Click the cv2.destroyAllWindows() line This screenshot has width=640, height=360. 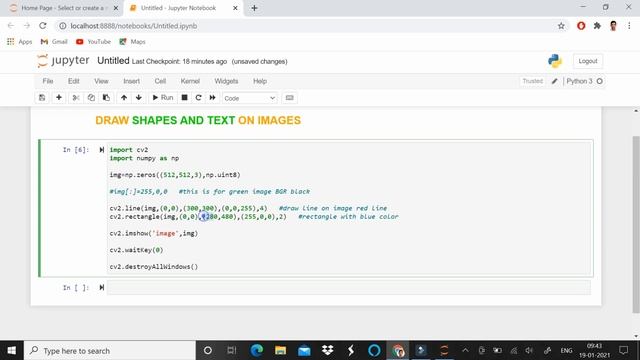(x=153, y=267)
